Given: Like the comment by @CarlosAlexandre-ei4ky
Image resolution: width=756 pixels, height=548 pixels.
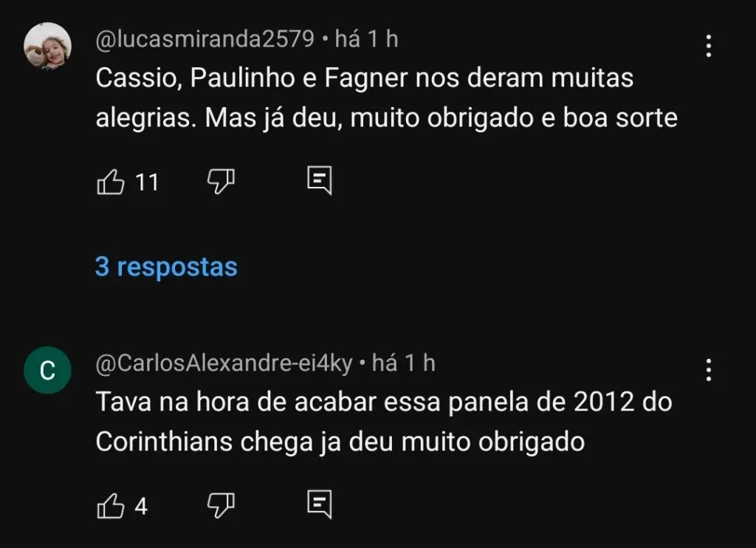Looking at the screenshot, I should coord(111,506).
